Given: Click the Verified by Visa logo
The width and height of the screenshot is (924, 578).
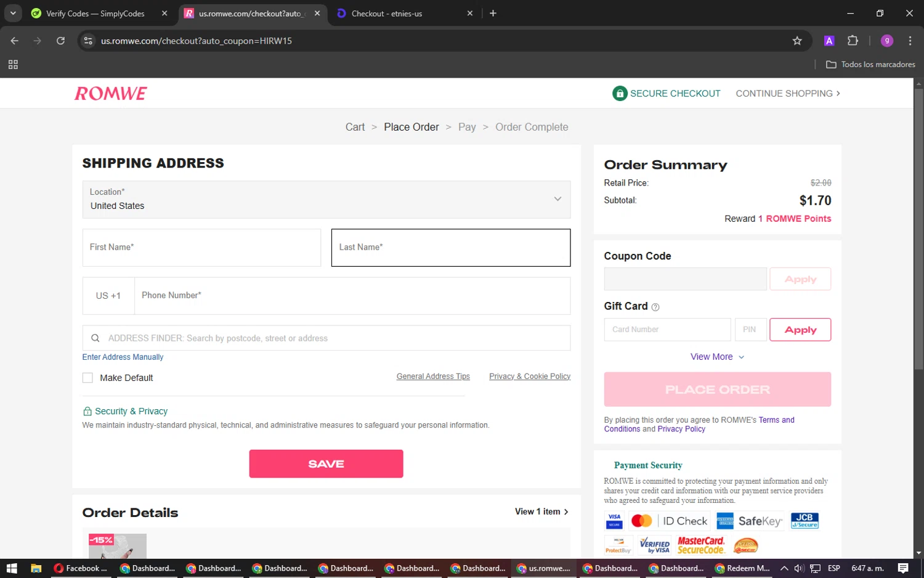Looking at the screenshot, I should 654,545.
